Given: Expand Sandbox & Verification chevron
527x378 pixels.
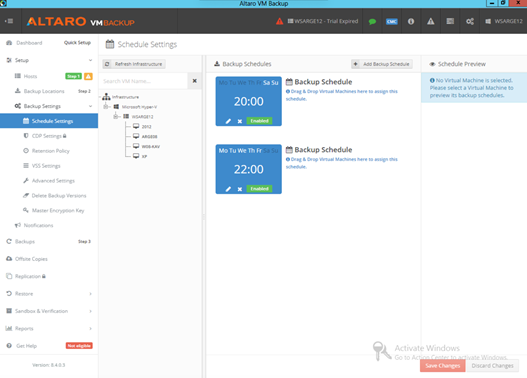Looking at the screenshot, I should (x=90, y=311).
